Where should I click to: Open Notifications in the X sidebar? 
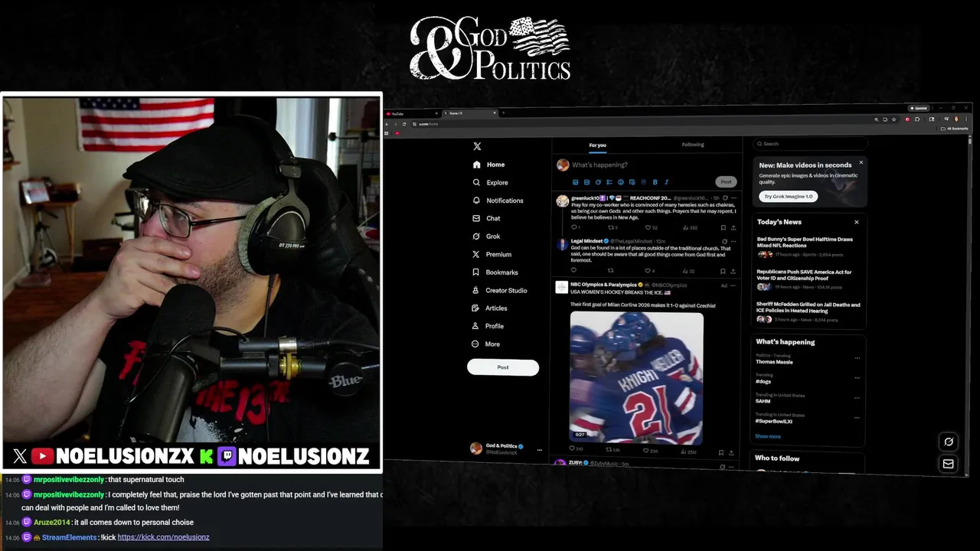(x=498, y=201)
